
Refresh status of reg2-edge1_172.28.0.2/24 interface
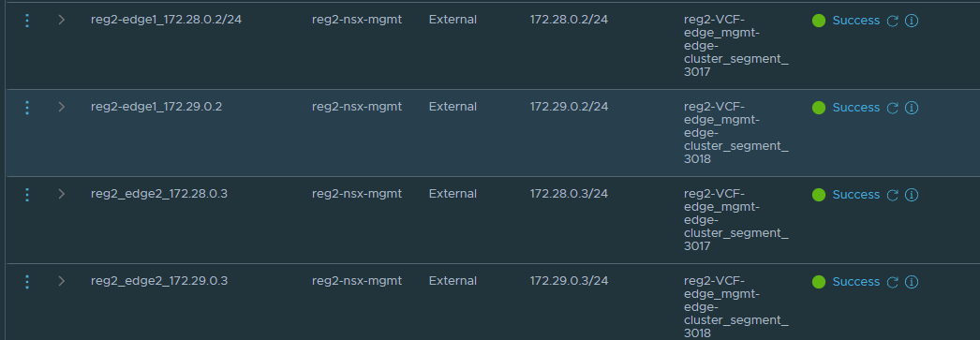point(893,21)
